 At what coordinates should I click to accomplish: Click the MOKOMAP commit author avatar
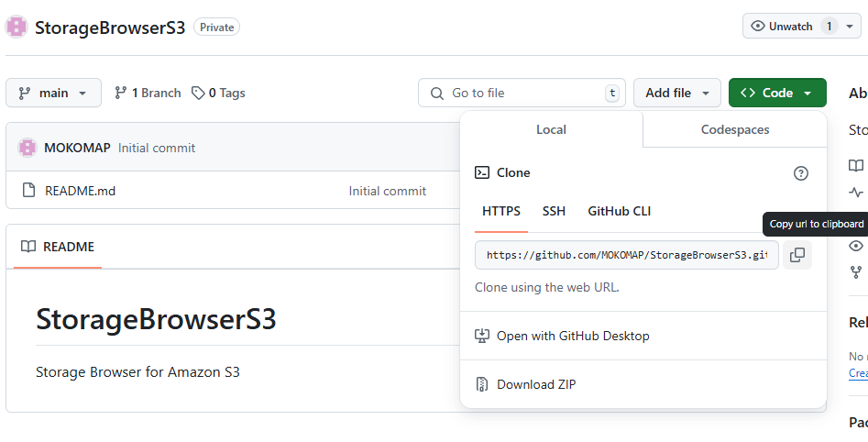27,148
